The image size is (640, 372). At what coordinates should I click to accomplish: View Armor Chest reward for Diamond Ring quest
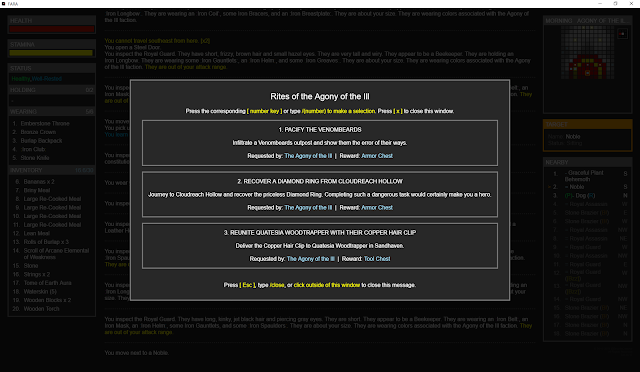point(377,207)
